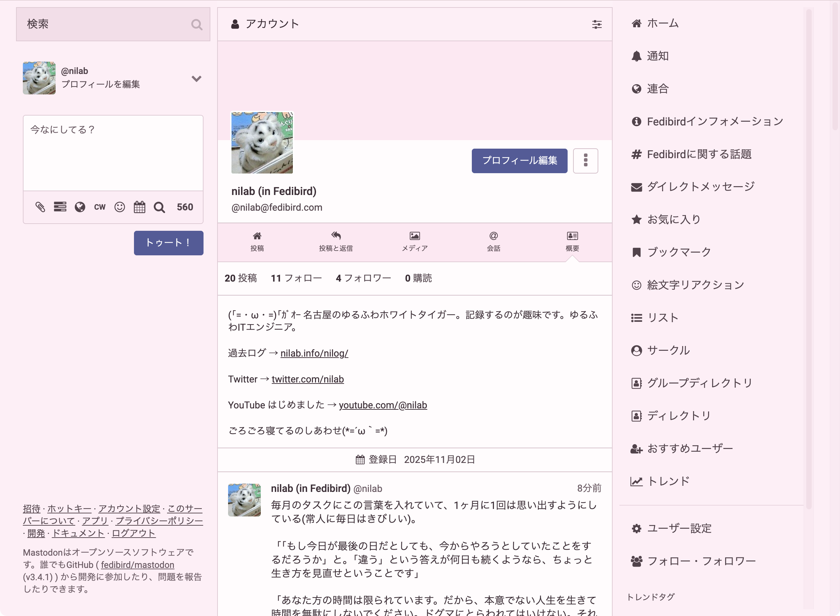Expand account menu chevron beside @nilab

[196, 78]
